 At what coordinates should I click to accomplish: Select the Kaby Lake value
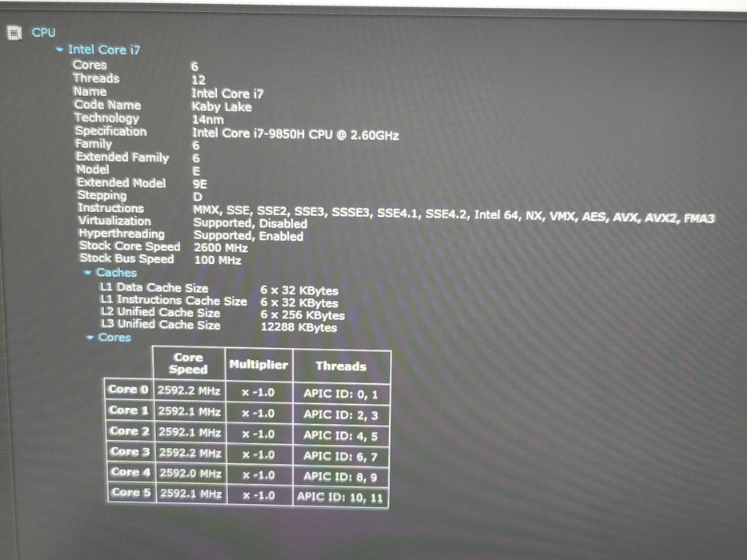point(222,106)
